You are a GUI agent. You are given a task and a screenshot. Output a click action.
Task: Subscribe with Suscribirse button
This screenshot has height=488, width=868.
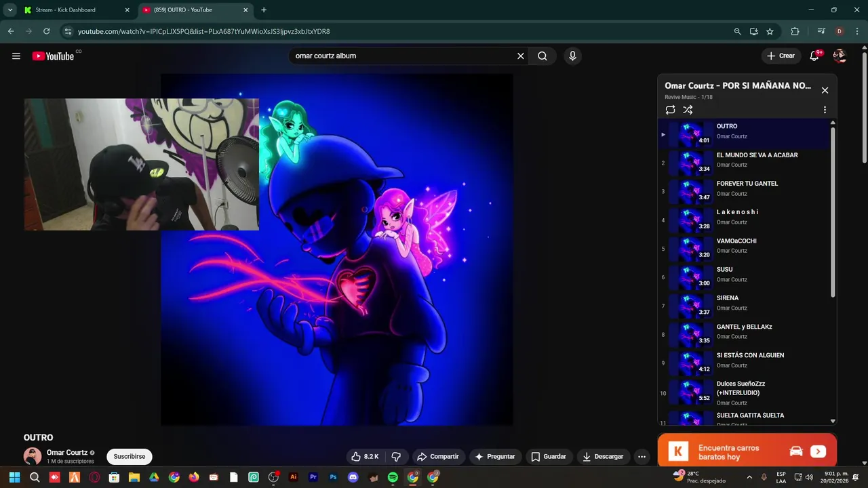[x=130, y=457]
